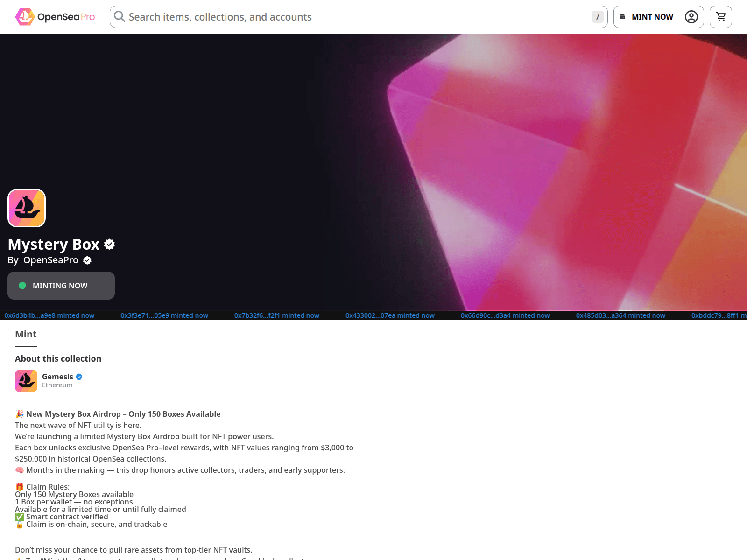Click the verified badge beside OpenSeaPro
Image resolution: width=747 pixels, height=560 pixels.
87,260
